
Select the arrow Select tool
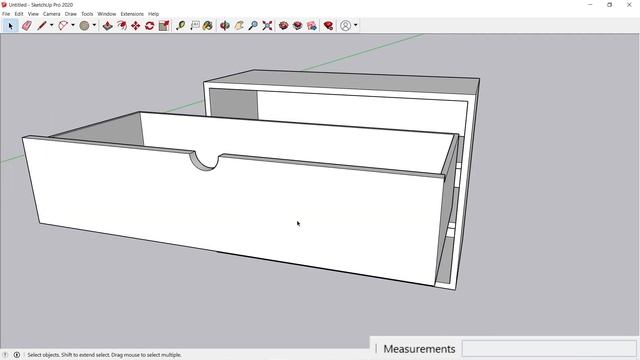pyautogui.click(x=10, y=26)
